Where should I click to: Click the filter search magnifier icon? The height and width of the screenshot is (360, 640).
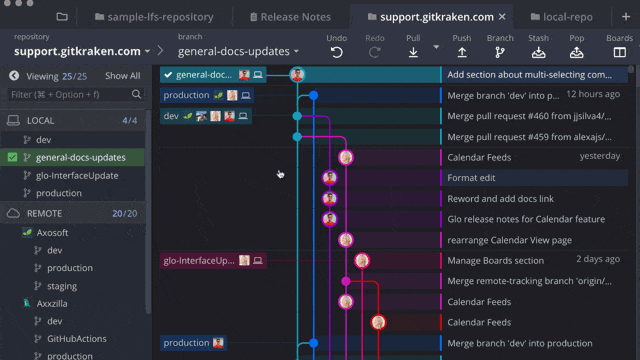(136, 94)
